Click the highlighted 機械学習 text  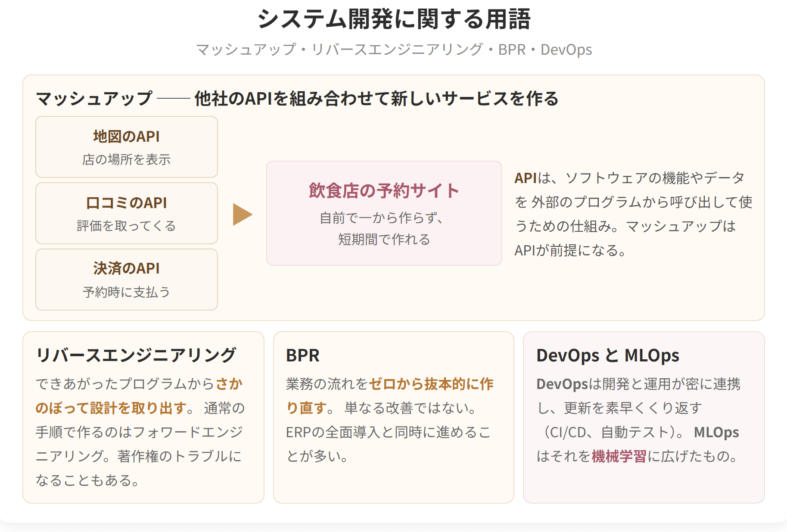pos(619,456)
